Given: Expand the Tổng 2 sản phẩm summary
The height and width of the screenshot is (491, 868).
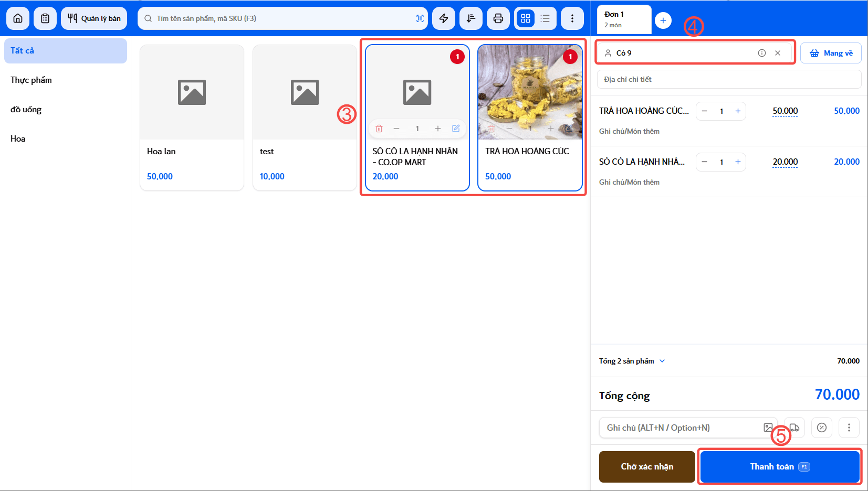Looking at the screenshot, I should pos(632,361).
